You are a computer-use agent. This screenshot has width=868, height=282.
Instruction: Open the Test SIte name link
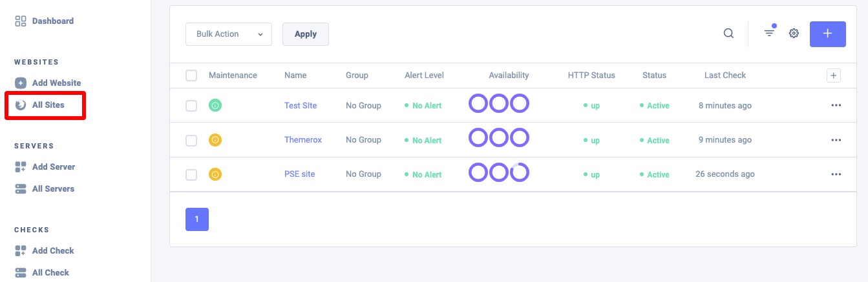301,105
